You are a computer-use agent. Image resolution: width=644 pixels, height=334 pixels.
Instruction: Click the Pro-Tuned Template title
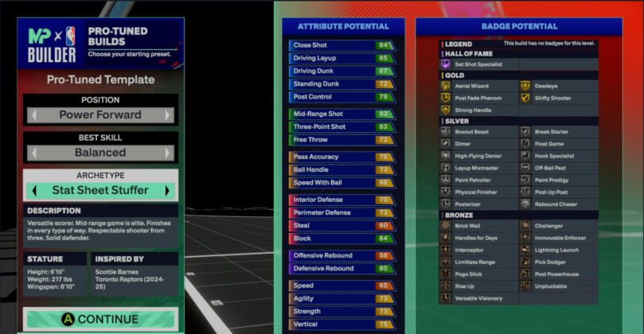100,80
